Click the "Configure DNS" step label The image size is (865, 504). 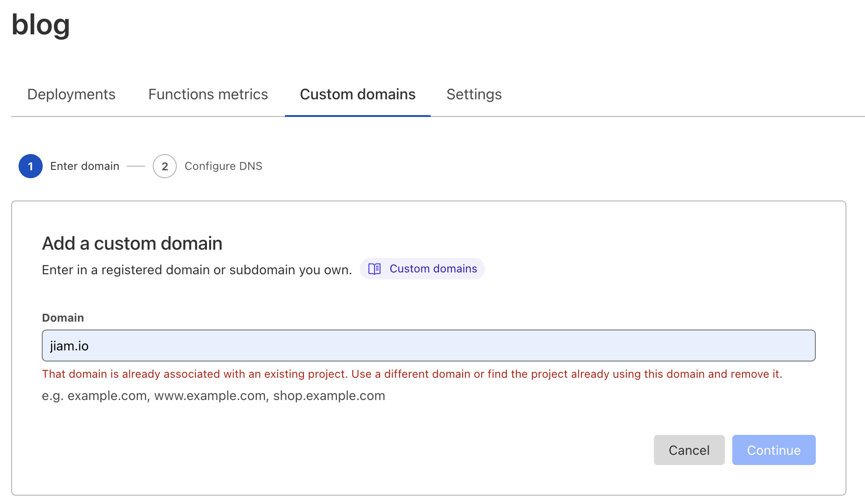[223, 166]
